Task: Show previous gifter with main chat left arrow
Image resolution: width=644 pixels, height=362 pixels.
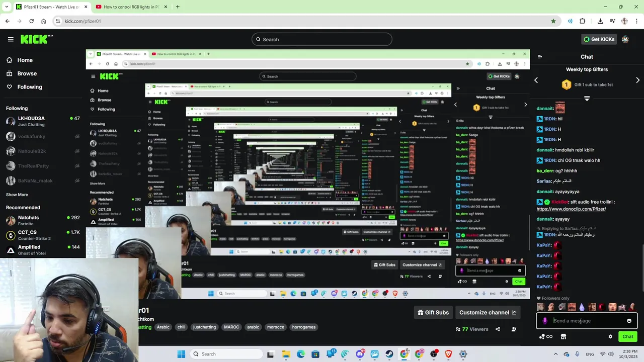Action: [536, 80]
